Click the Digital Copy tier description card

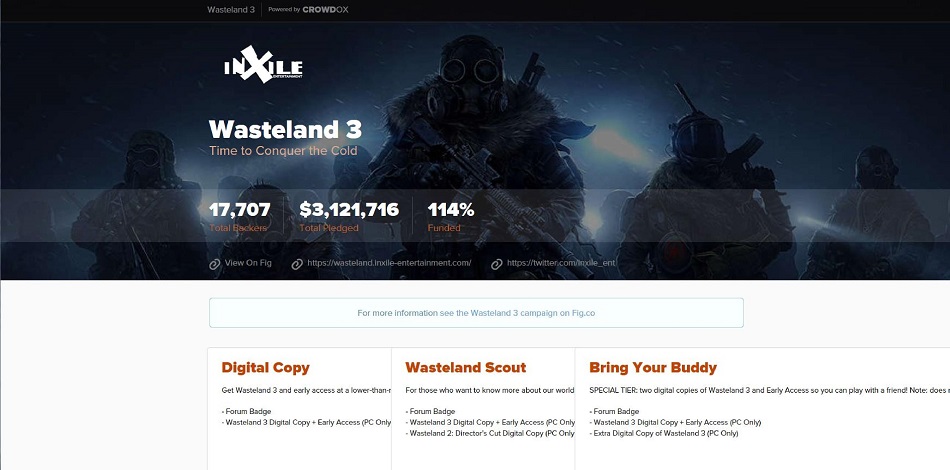point(299,409)
